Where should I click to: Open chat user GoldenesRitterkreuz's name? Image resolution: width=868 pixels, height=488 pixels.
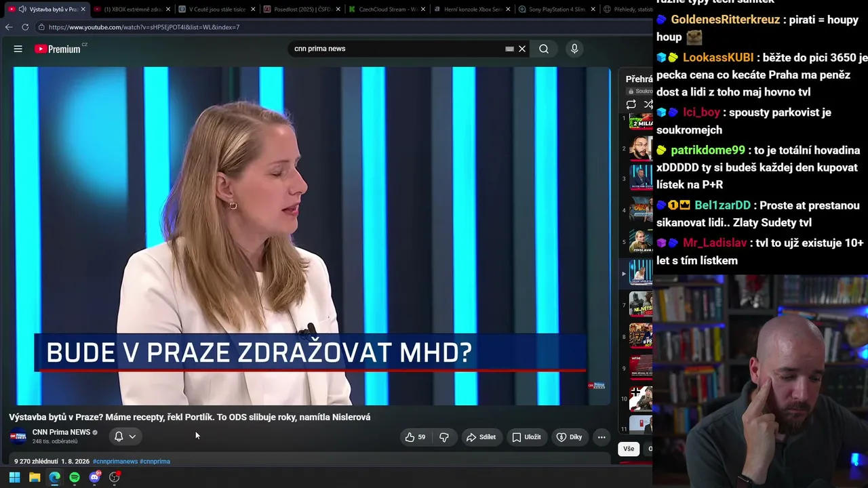(725, 20)
